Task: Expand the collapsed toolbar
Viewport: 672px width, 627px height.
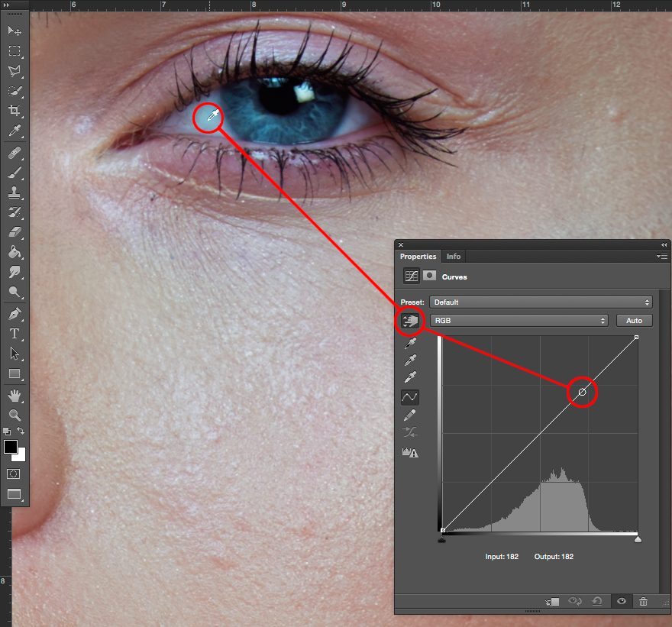Action: click(x=6, y=5)
